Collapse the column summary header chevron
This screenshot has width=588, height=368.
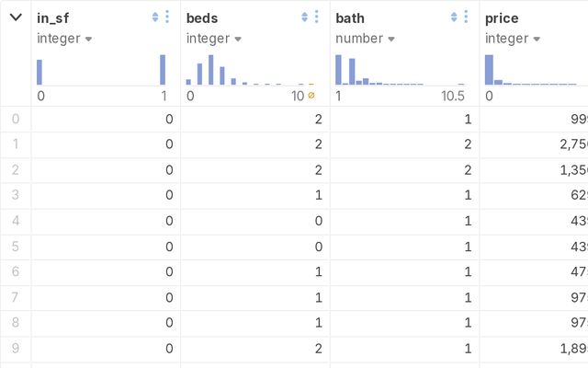[16, 17]
